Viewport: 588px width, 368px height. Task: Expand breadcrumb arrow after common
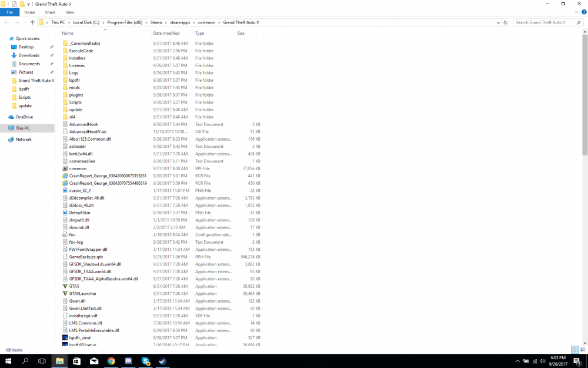[219, 22]
